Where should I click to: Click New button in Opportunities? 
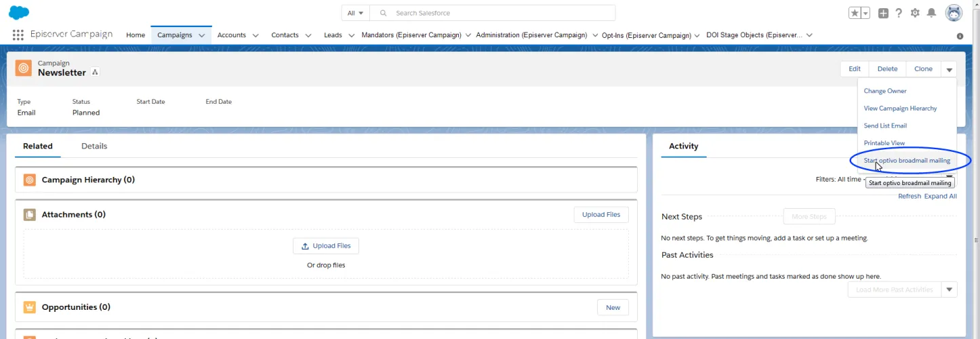point(613,308)
